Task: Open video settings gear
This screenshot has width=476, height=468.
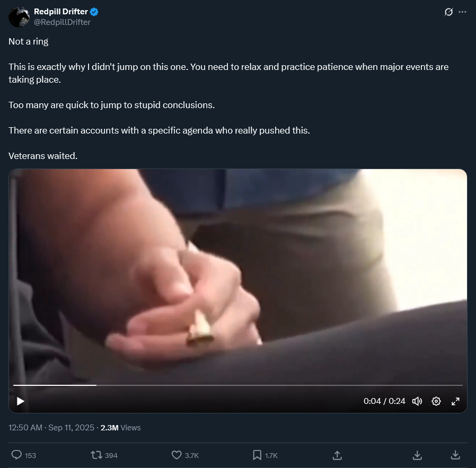Action: (x=436, y=401)
